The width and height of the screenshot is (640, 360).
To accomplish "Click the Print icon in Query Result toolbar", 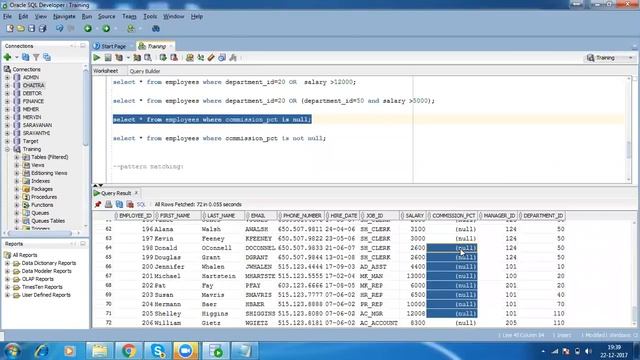I will [109, 204].
